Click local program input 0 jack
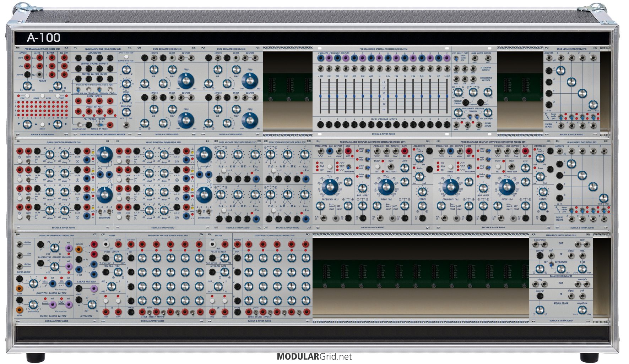The image size is (629, 364). pos(320,125)
